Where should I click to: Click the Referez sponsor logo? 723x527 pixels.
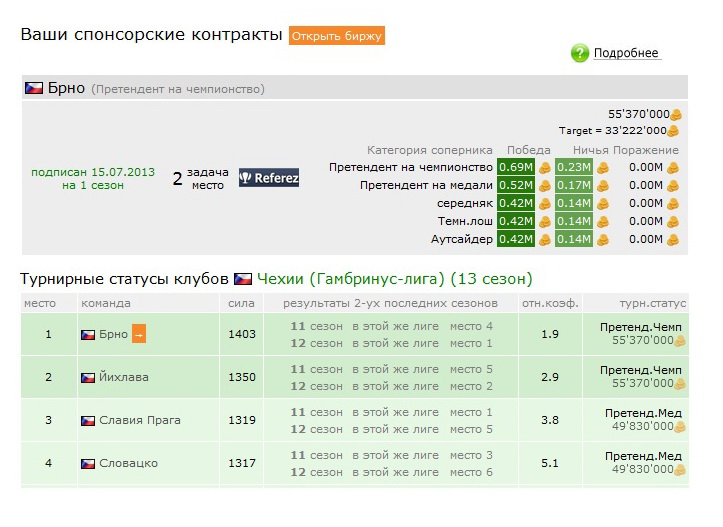click(x=269, y=178)
